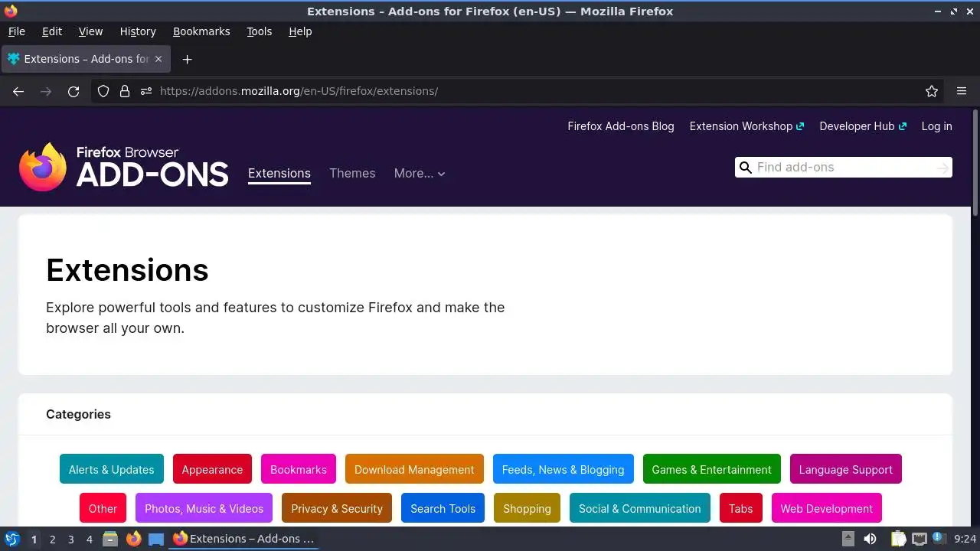980x551 pixels.
Task: Open the Developer Hub link
Action: click(863, 126)
